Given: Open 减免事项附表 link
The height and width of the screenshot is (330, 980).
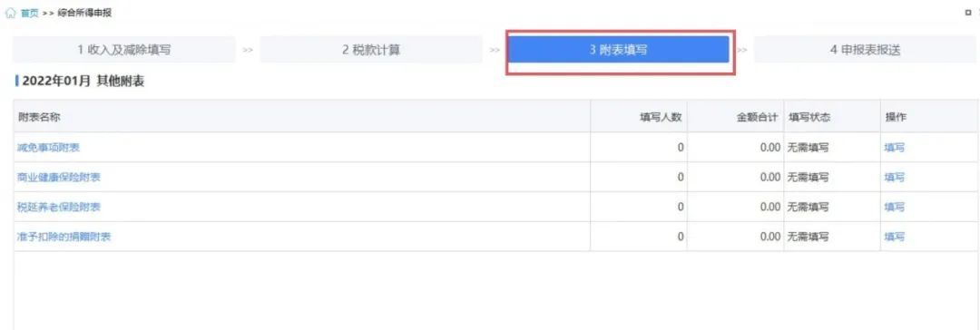Looking at the screenshot, I should (x=49, y=148).
